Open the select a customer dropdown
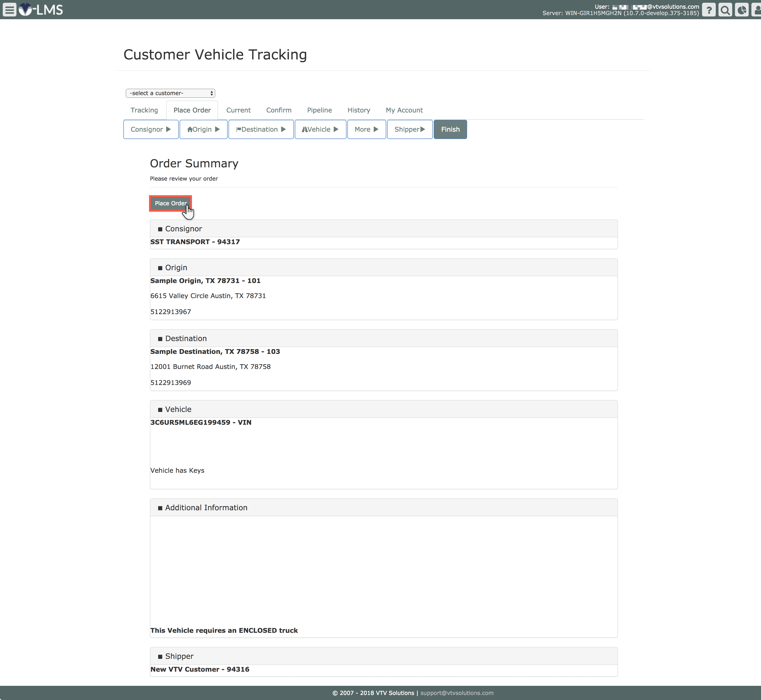The width and height of the screenshot is (761, 700). click(170, 93)
